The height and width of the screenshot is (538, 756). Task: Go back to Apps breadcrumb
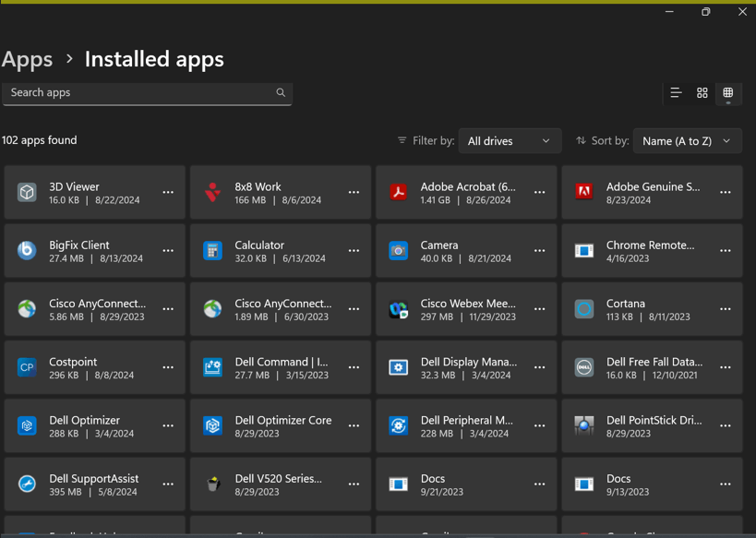tap(28, 59)
